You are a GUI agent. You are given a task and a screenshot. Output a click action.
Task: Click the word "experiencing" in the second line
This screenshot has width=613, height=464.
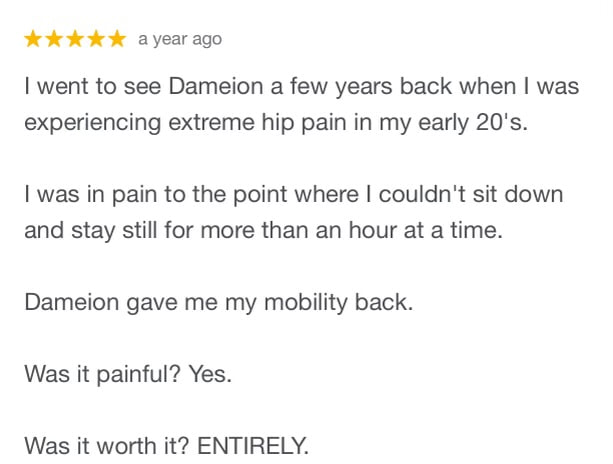93,123
